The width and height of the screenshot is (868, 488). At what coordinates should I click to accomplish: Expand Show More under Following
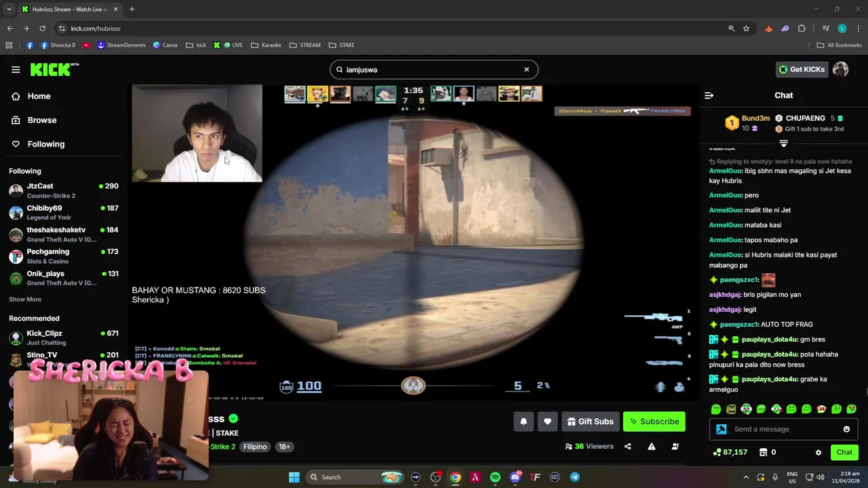tap(25, 299)
